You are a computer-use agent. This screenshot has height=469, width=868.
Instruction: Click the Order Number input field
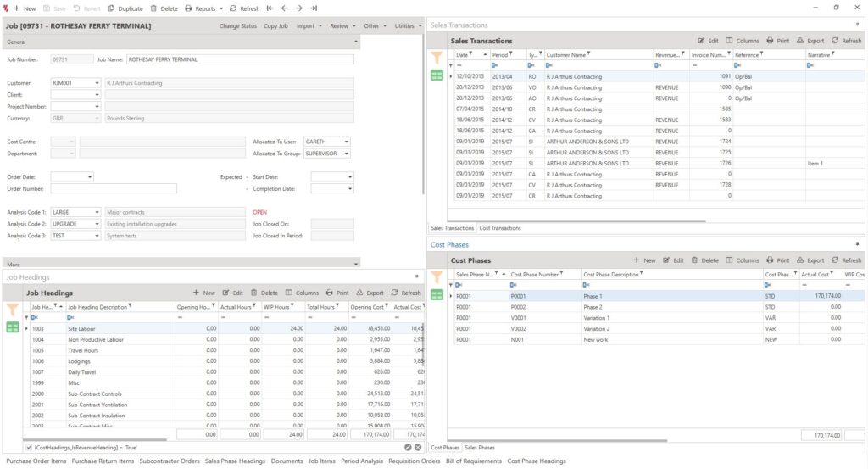pos(114,188)
